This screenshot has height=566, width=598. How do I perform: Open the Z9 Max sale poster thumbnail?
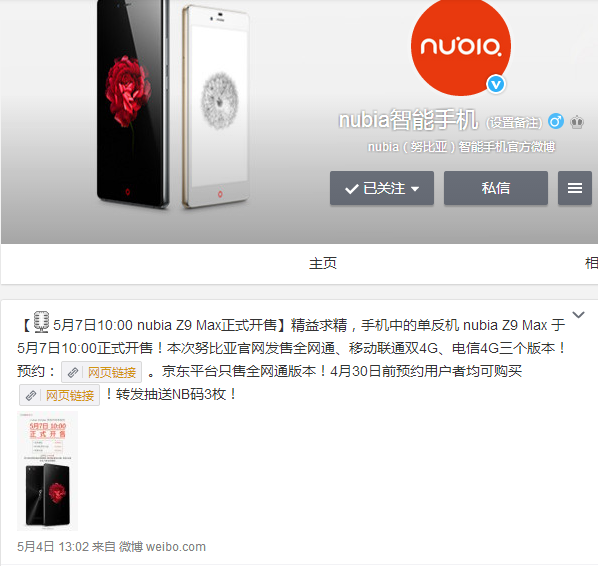click(x=47, y=471)
